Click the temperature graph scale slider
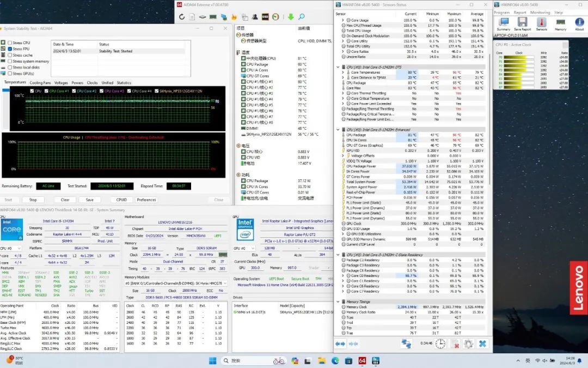588x368 pixels. [x=6, y=91]
